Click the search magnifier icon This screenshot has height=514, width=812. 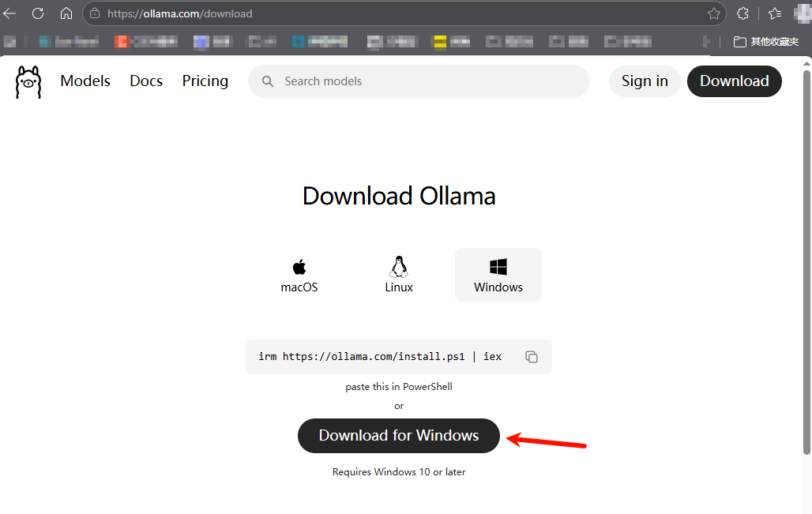268,81
